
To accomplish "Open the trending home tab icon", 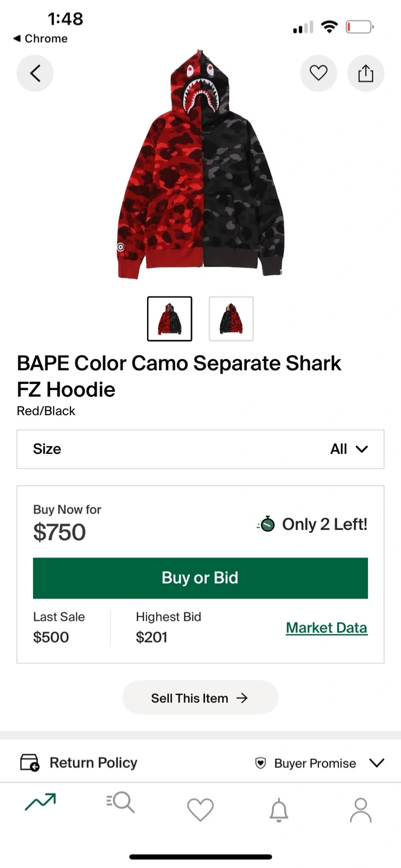I will tap(40, 802).
